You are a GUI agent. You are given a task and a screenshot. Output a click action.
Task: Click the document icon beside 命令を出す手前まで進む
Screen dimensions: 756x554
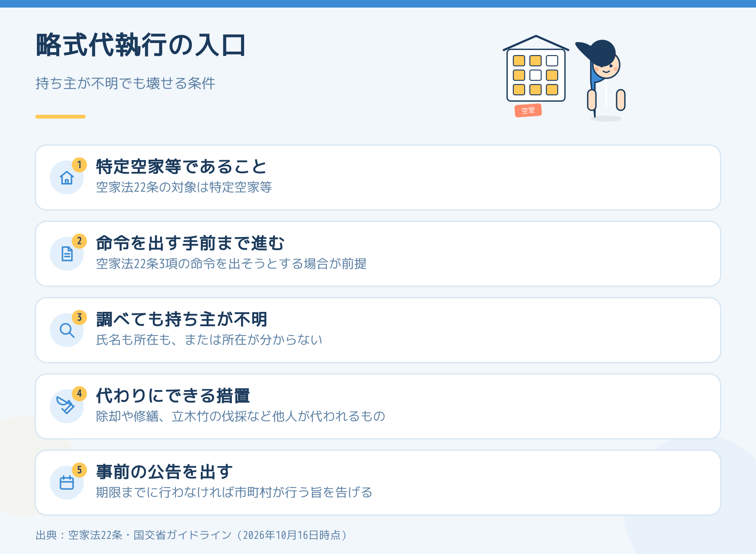click(67, 254)
